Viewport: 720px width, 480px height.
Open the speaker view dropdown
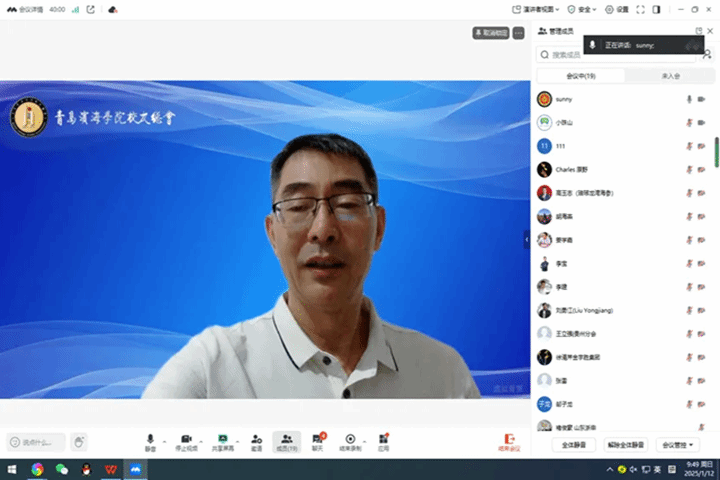(536, 9)
